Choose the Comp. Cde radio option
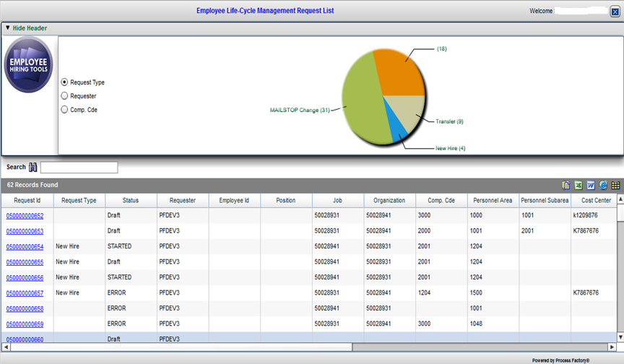Screen dimensions: 624x364 tap(65, 110)
